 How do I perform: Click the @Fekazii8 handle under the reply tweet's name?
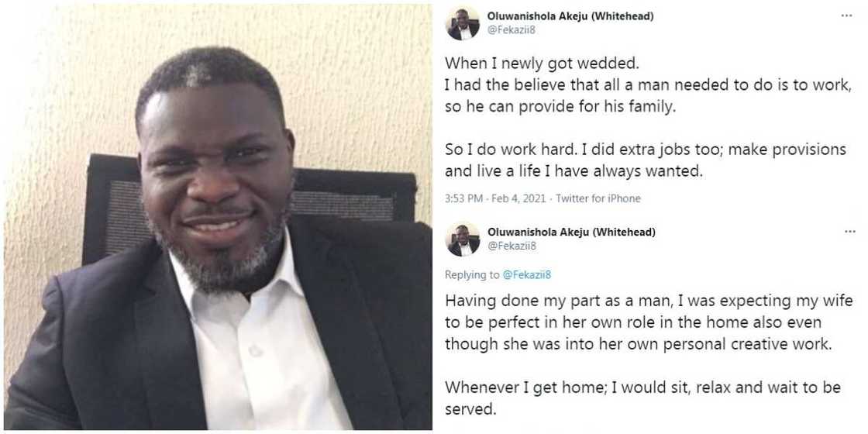pos(511,246)
